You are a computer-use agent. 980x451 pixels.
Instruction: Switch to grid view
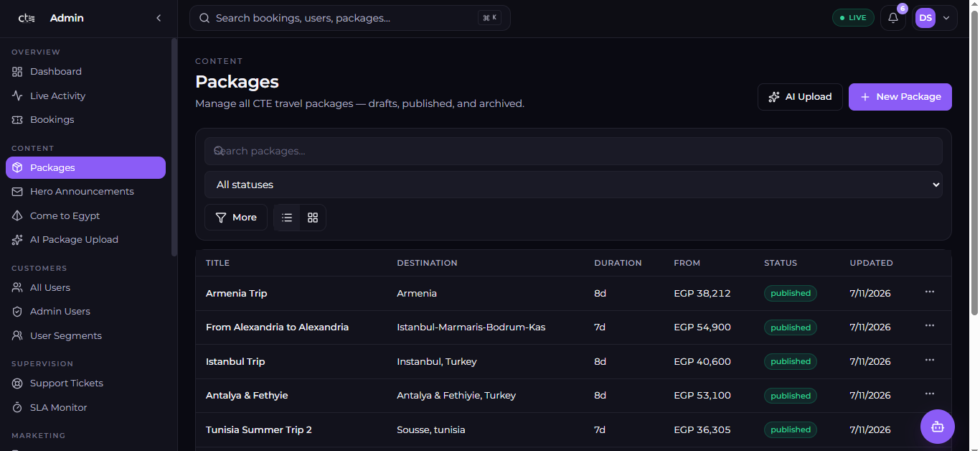pyautogui.click(x=313, y=218)
